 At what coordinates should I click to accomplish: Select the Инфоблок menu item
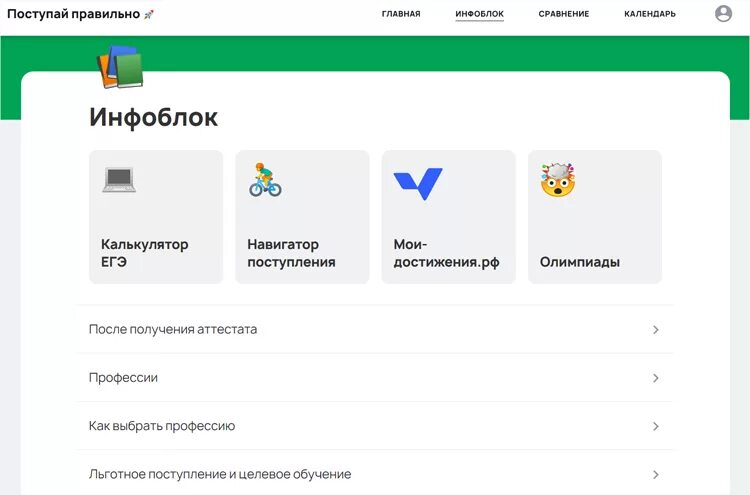[x=479, y=14]
